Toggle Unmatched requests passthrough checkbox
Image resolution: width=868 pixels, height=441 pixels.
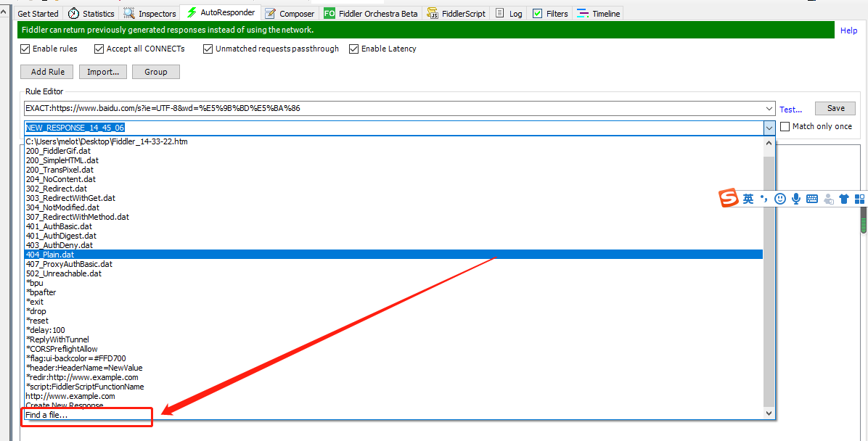[208, 49]
